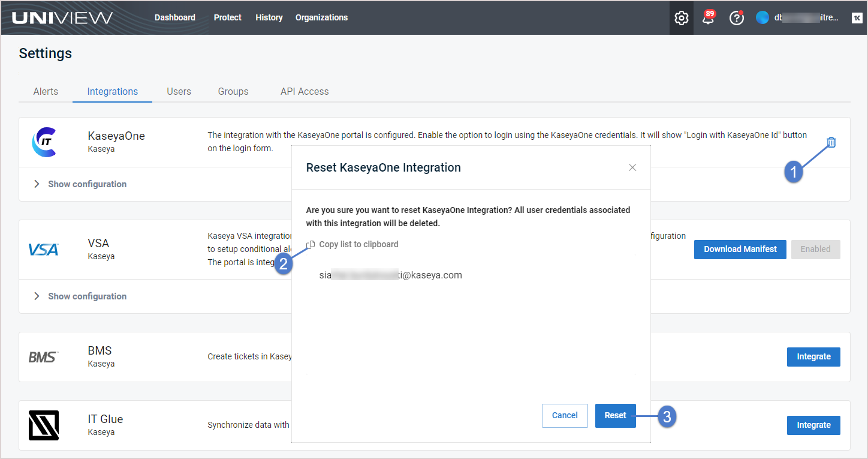Image resolution: width=868 pixels, height=459 pixels.
Task: Open the History menu
Action: click(269, 17)
